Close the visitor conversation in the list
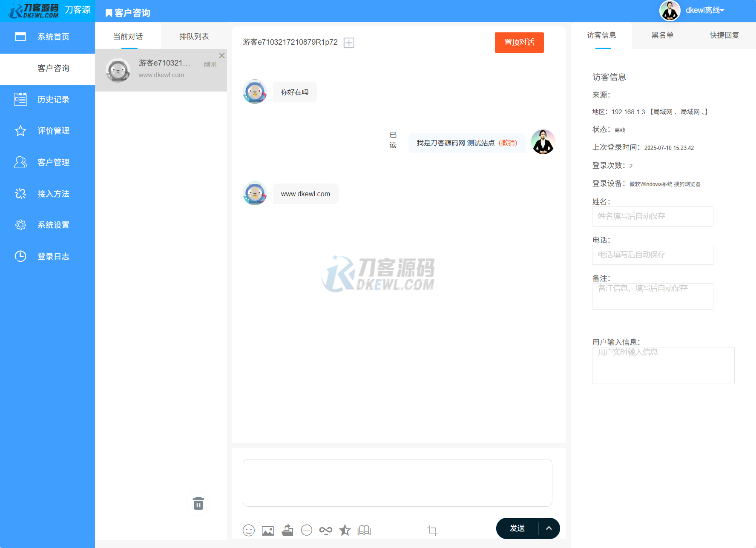 click(222, 55)
